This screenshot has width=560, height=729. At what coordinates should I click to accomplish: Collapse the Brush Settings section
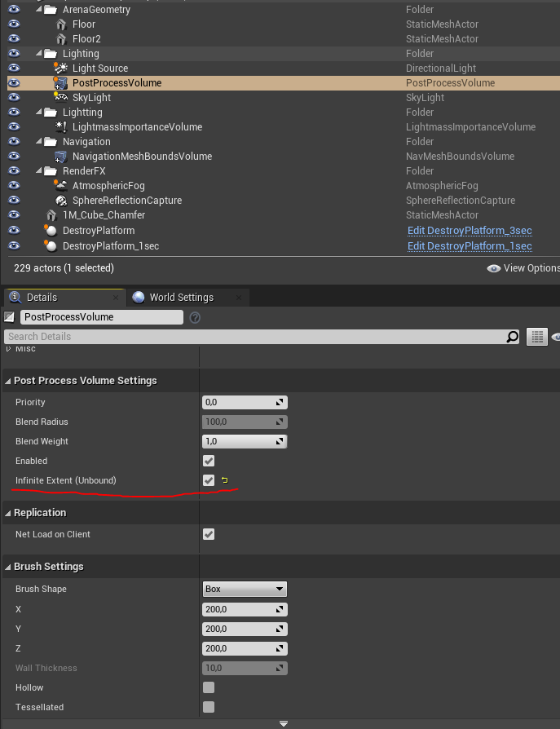[x=8, y=567]
